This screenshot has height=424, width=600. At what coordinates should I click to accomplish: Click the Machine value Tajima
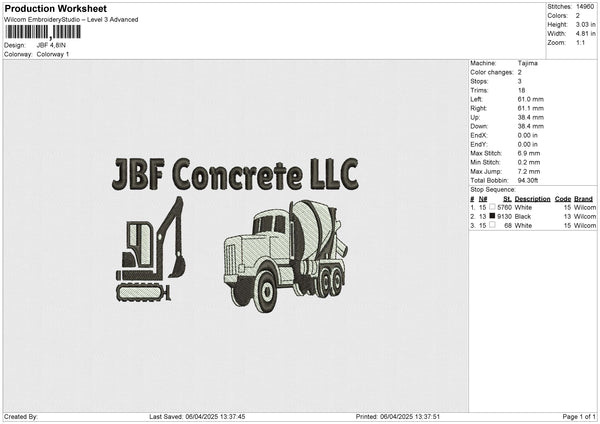(x=528, y=63)
